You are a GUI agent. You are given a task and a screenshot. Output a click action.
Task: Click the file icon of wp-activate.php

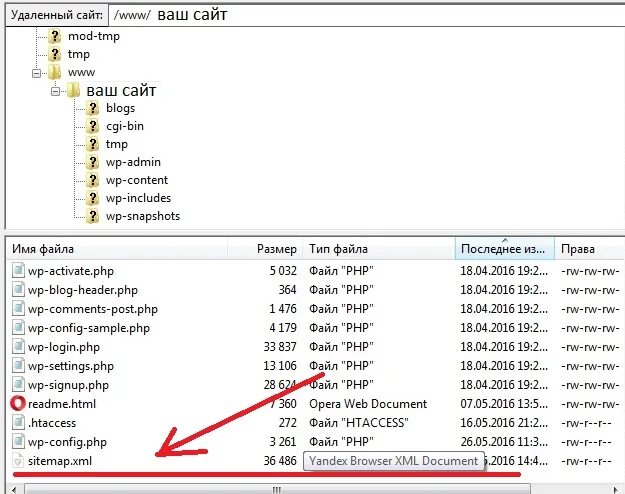(18, 271)
